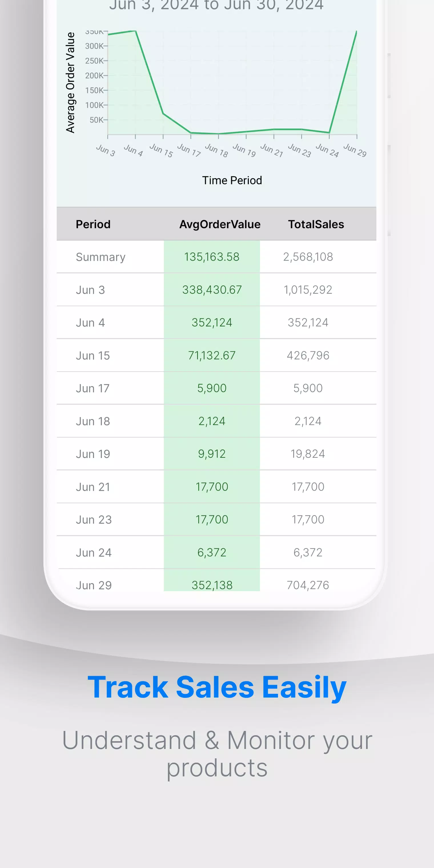The height and width of the screenshot is (868, 434).
Task: Select the Jun 4 period row
Action: point(216,322)
